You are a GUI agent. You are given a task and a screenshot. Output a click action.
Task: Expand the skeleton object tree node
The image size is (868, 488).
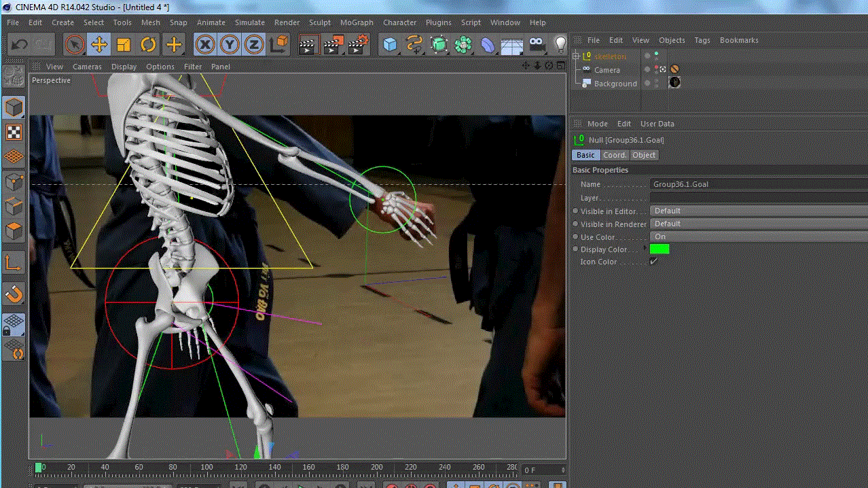click(577, 56)
